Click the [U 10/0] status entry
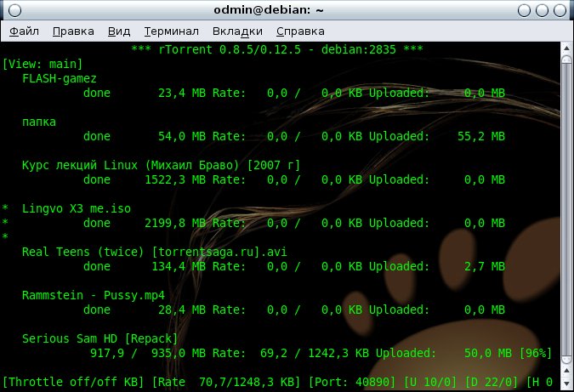This screenshot has width=574, height=392. tap(430, 382)
